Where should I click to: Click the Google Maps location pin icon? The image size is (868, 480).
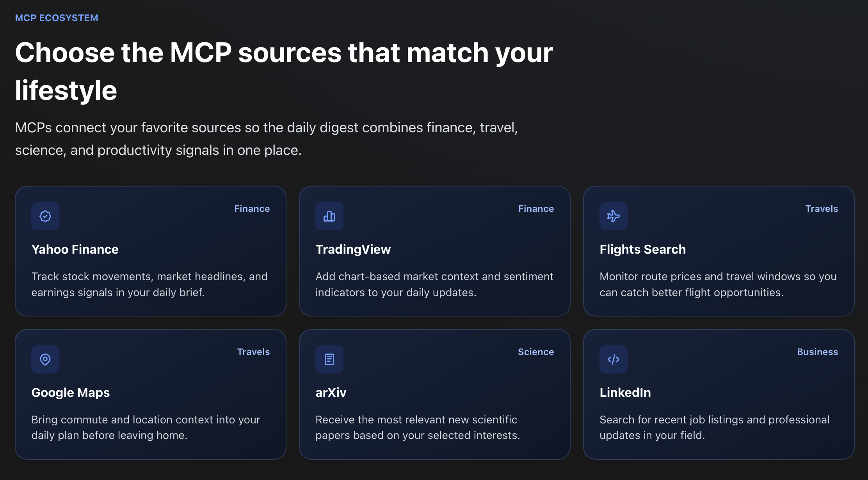(x=45, y=359)
